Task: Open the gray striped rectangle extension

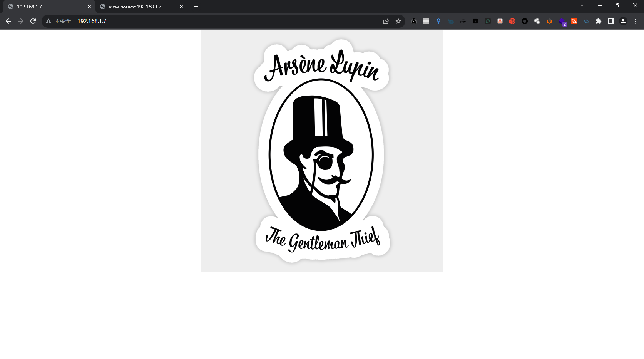Action: pos(426,21)
